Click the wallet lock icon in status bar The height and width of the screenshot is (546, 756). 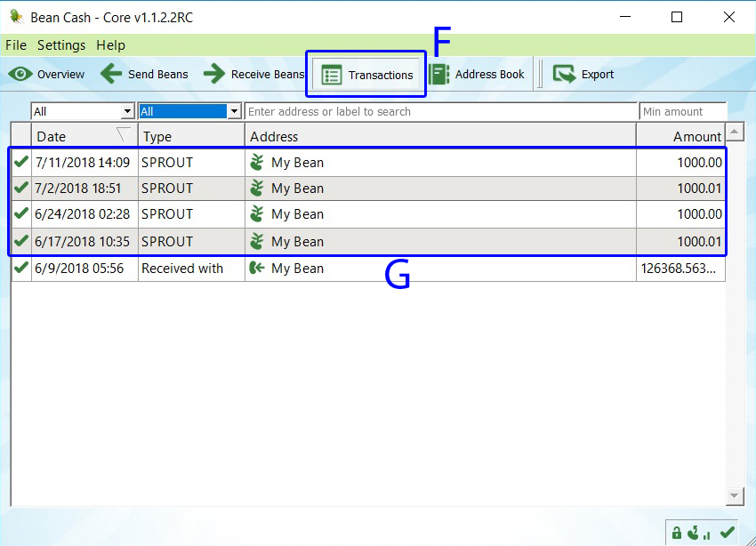coord(677,533)
